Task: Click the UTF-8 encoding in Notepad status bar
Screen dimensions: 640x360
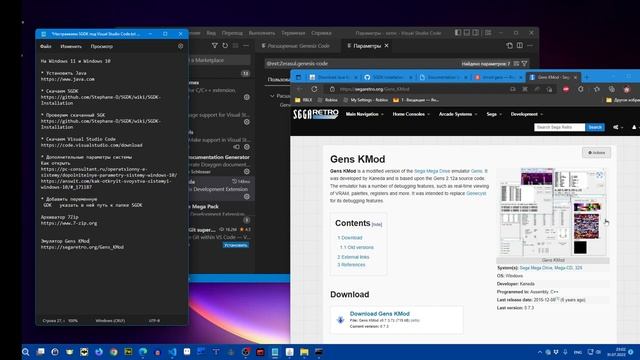Action: point(154,320)
